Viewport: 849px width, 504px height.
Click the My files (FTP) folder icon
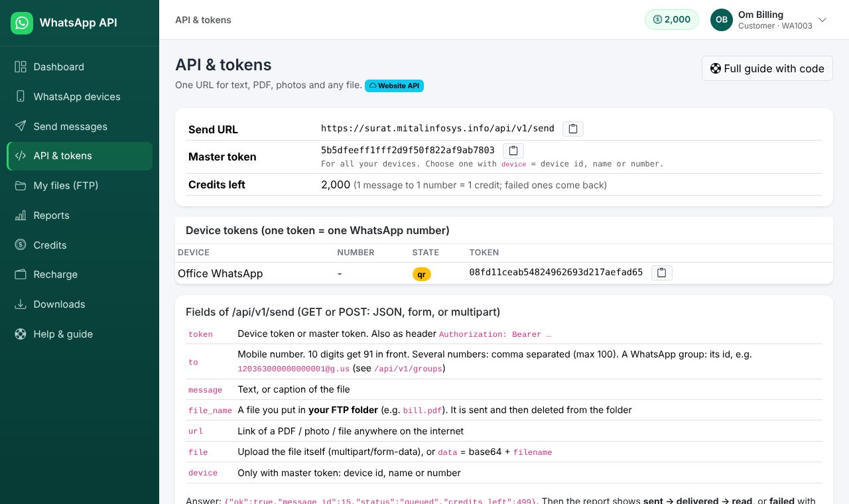(21, 186)
